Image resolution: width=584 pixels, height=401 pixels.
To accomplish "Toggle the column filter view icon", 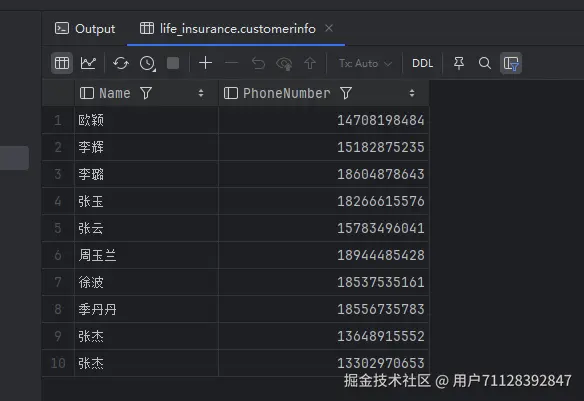I will point(511,63).
